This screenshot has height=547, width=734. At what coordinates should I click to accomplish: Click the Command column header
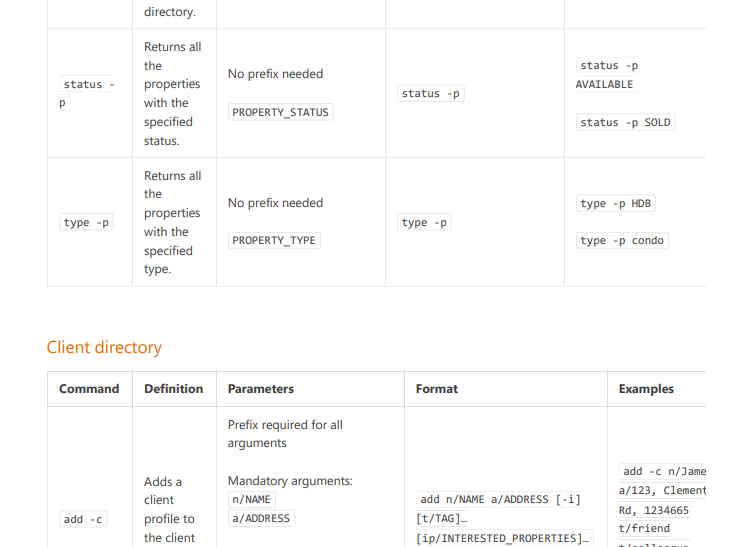(x=89, y=389)
